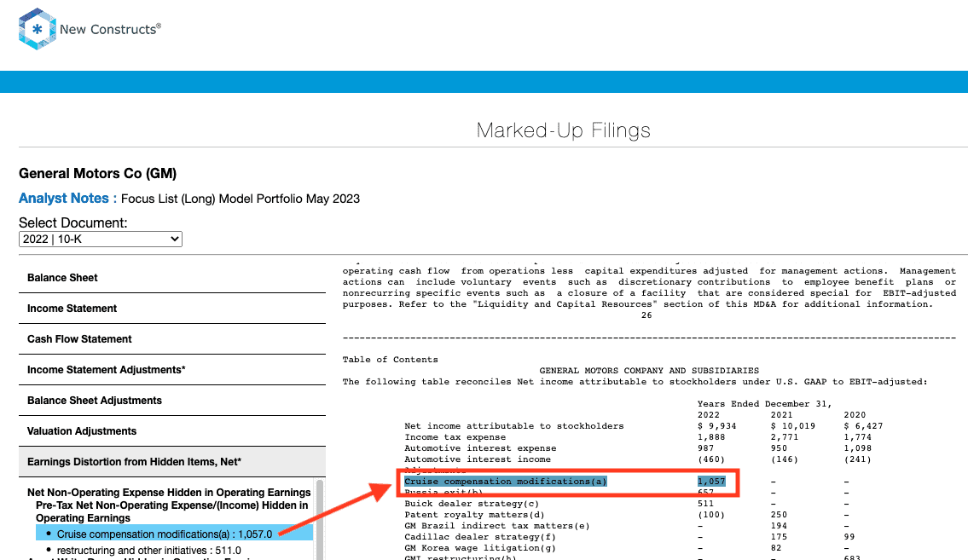Click the (100) patent royalty value

pos(711,515)
